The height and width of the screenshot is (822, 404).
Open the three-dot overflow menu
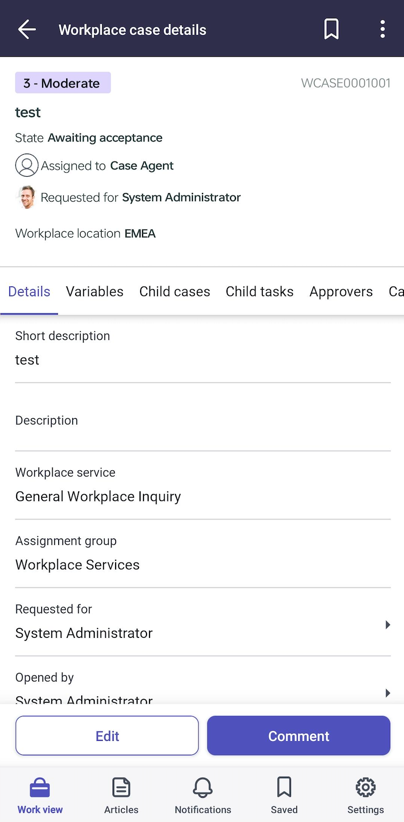click(383, 29)
